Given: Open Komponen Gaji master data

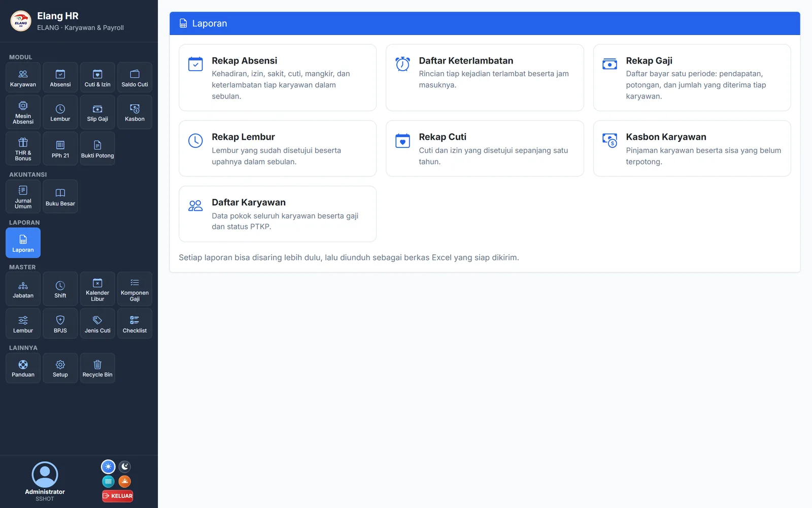Looking at the screenshot, I should [134, 289].
